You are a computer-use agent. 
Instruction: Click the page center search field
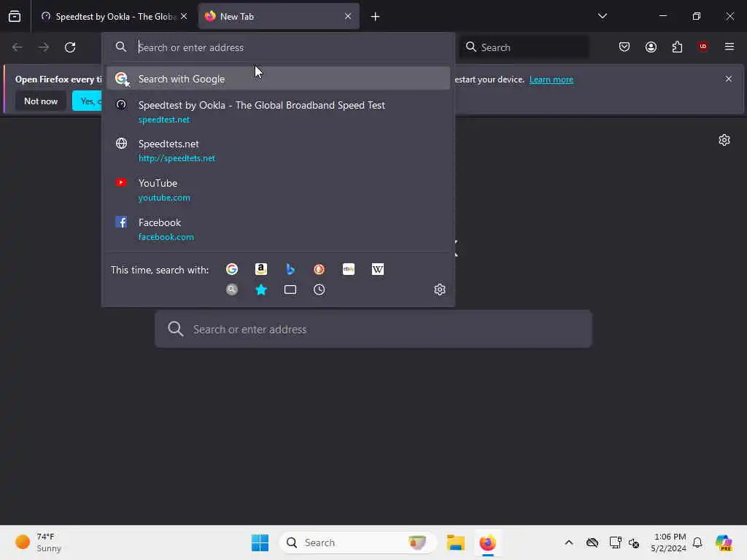pos(373,329)
